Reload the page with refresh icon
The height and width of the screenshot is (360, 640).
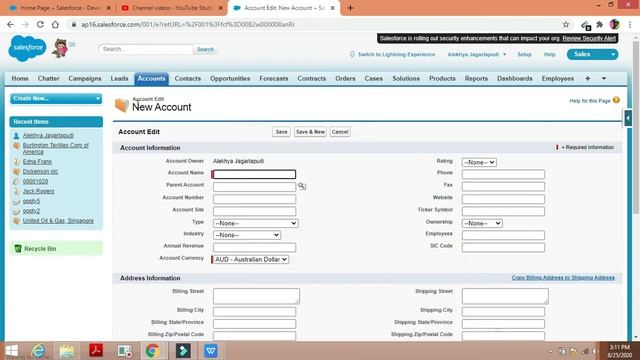[x=40, y=24]
